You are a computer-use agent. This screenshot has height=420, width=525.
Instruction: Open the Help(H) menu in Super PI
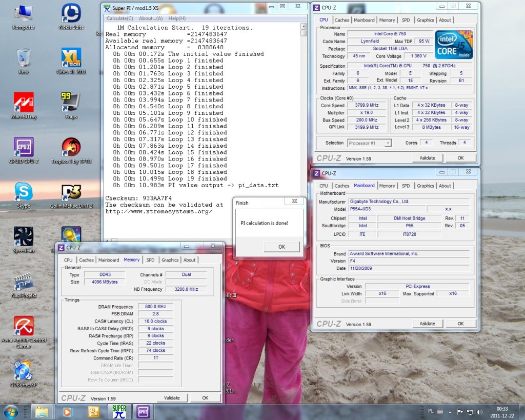click(177, 18)
